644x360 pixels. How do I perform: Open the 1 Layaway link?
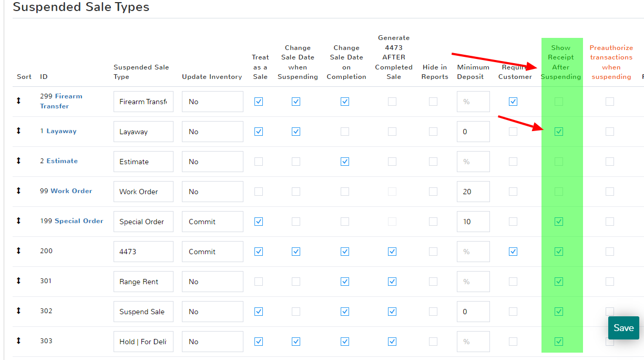pyautogui.click(x=58, y=131)
